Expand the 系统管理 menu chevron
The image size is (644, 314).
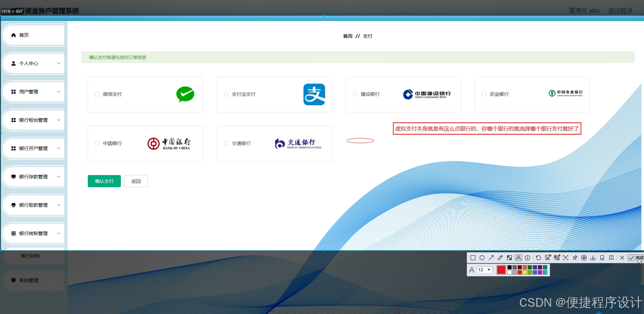(59, 280)
